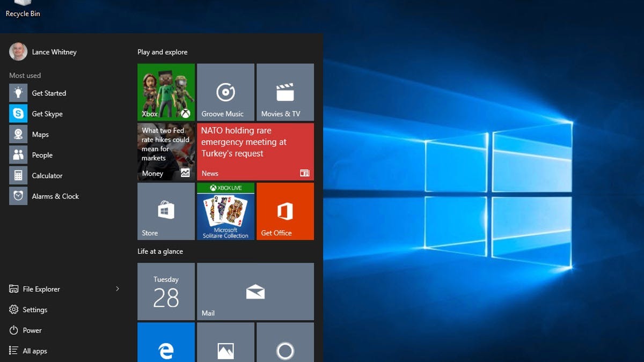Viewport: 644px width, 362px height.
Task: Open the NATO story on the News tile
Action: tap(255, 151)
